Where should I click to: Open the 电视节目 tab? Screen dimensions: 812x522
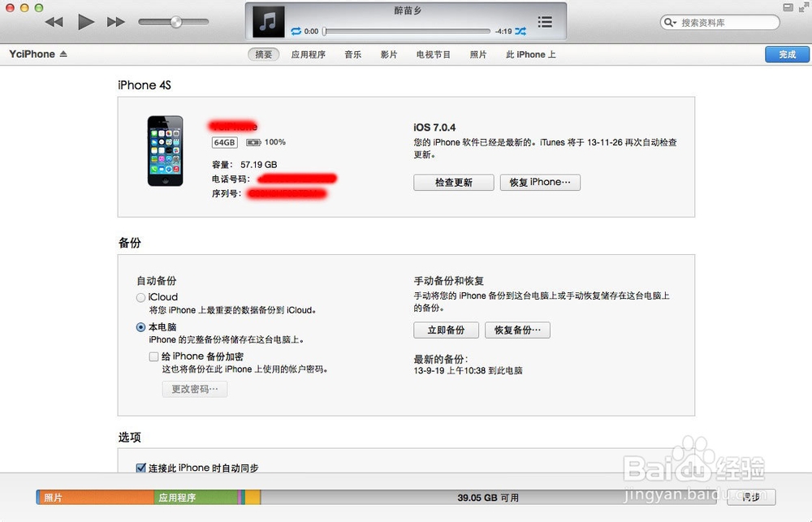click(x=434, y=54)
